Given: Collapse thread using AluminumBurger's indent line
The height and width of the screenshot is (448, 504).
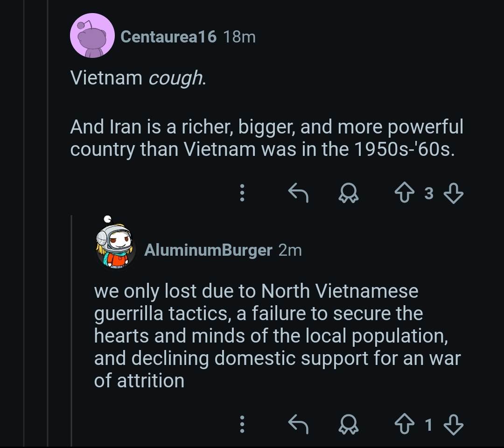Looking at the screenshot, I should pyautogui.click(x=71, y=327).
